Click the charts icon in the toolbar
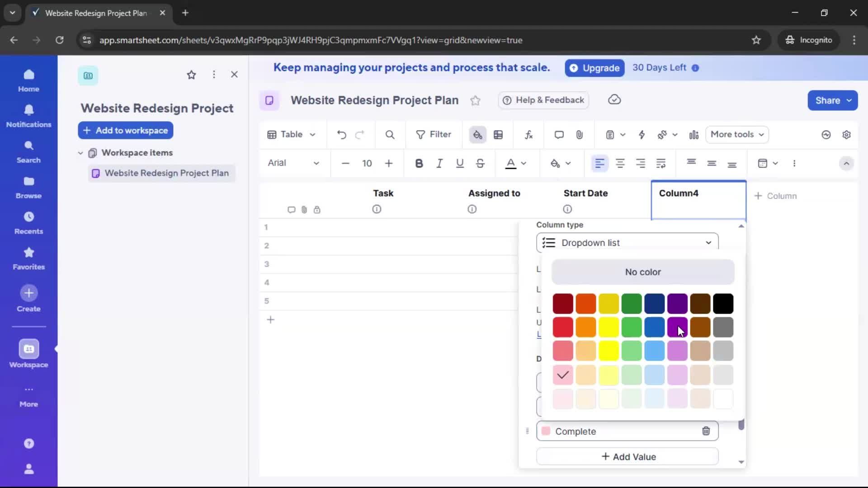Viewport: 868px width, 488px height. pyautogui.click(x=694, y=135)
